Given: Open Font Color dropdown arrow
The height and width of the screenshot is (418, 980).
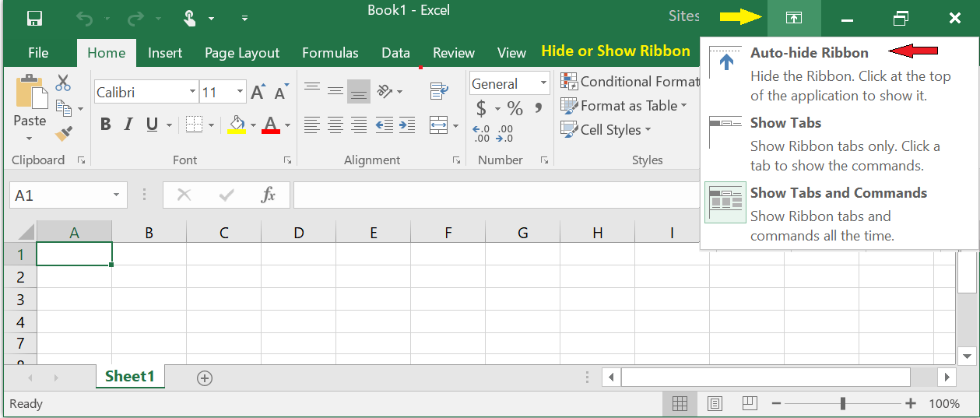Looking at the screenshot, I should point(287,125).
